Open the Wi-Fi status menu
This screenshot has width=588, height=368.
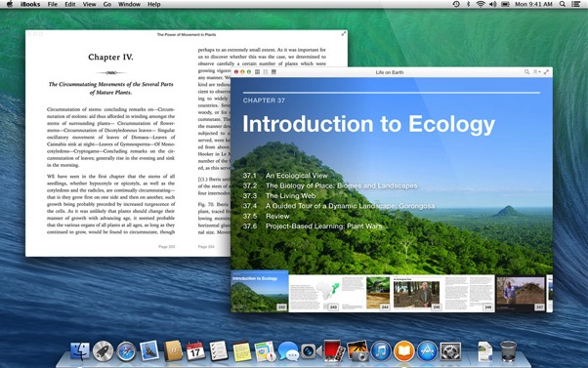coord(481,4)
